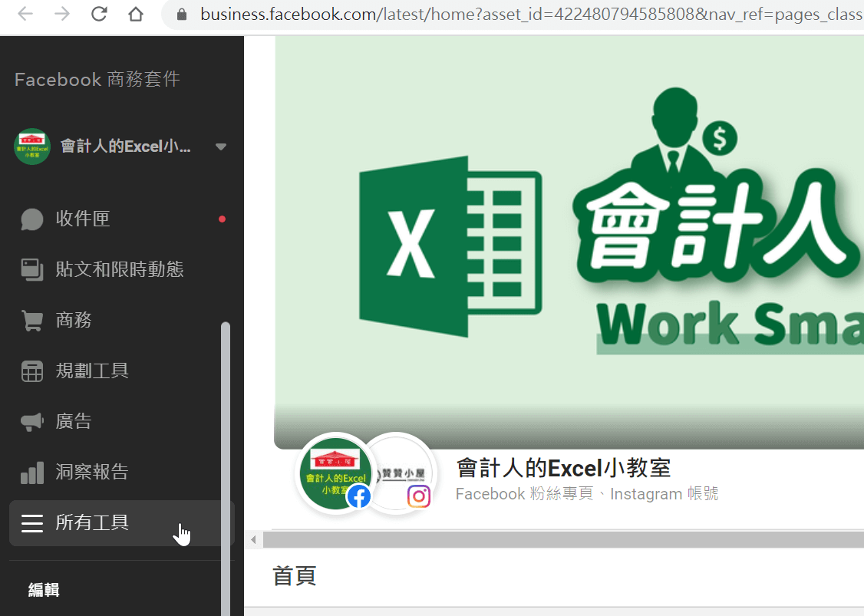Go to browser home page icon

[x=136, y=14]
